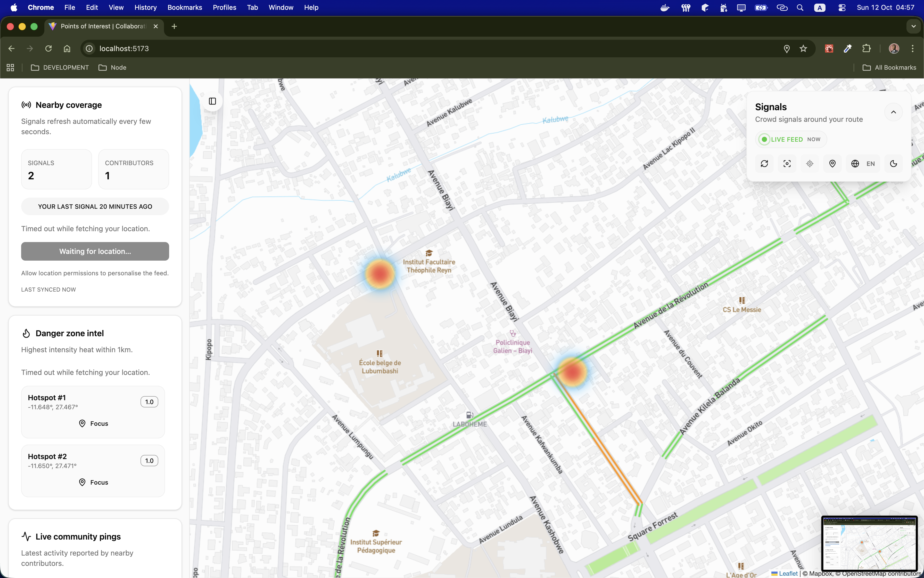Open a new tab with plus button
Screen dimensions: 924x578
174,26
